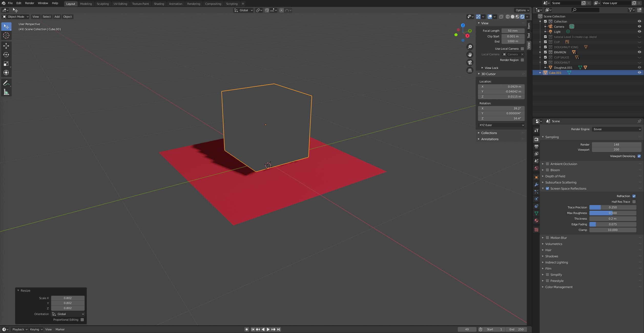Expand the Color Management panel

pyautogui.click(x=559, y=287)
